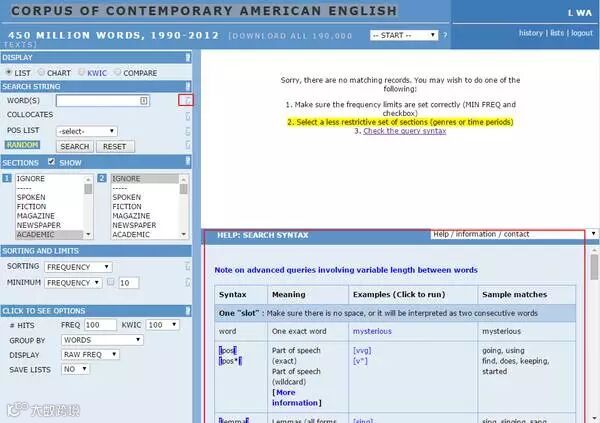Open the START dropdown in header
Viewport: 600px width, 423px height.
coord(404,35)
